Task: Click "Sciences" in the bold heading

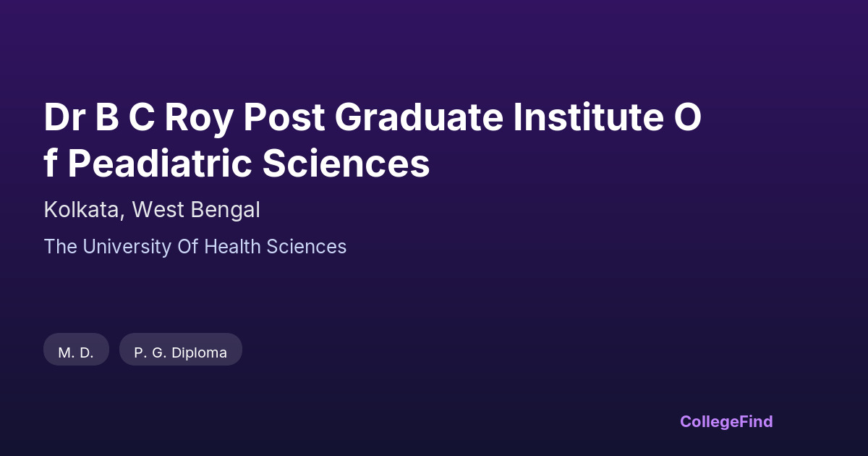Action: [346, 164]
